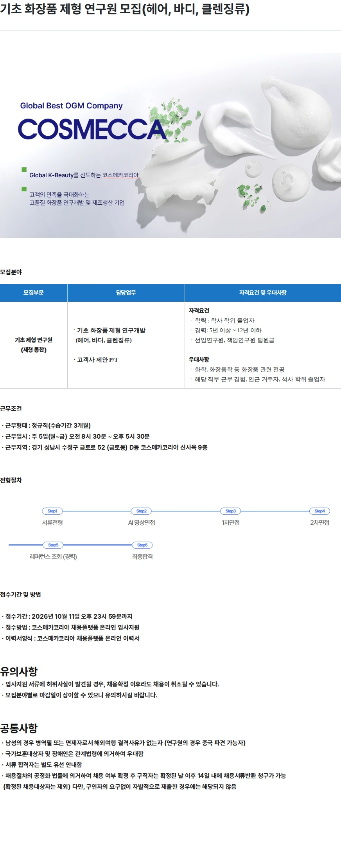The width and height of the screenshot is (341, 868).
Task: Click the '서류 합격자는 별도 유선 안내함' line
Action: click(42, 765)
